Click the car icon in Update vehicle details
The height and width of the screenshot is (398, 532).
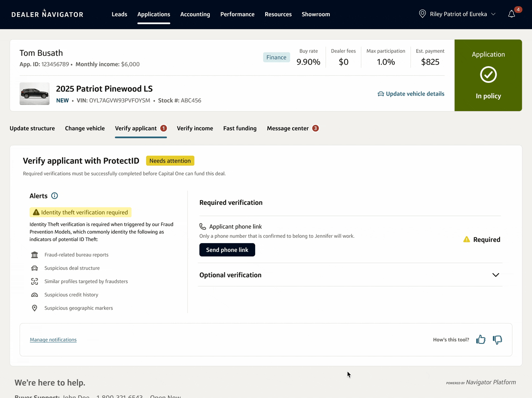click(x=380, y=94)
